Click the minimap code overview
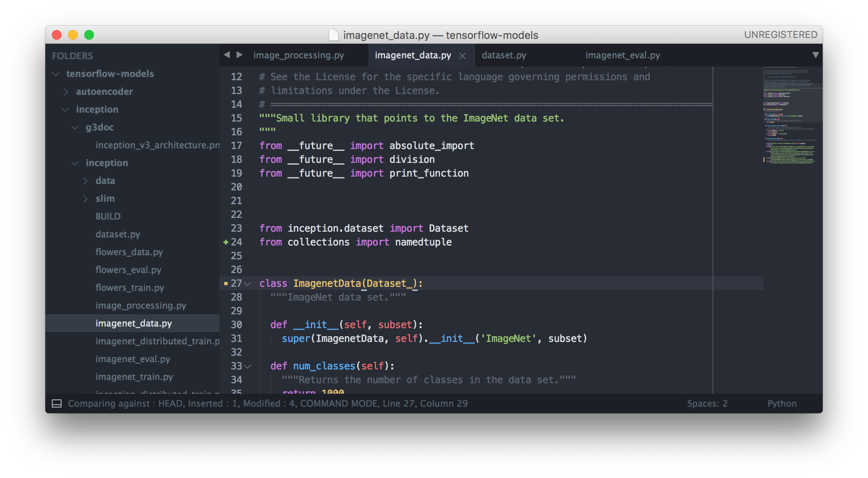The height and width of the screenshot is (478, 868). (793, 115)
